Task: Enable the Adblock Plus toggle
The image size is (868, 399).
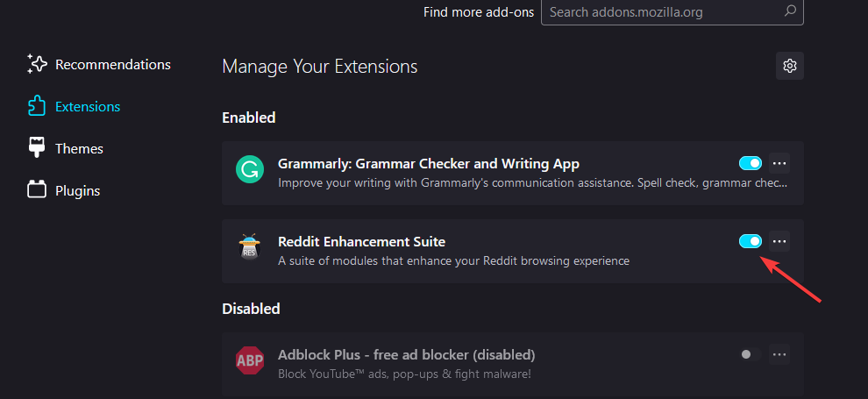Action: click(x=748, y=354)
